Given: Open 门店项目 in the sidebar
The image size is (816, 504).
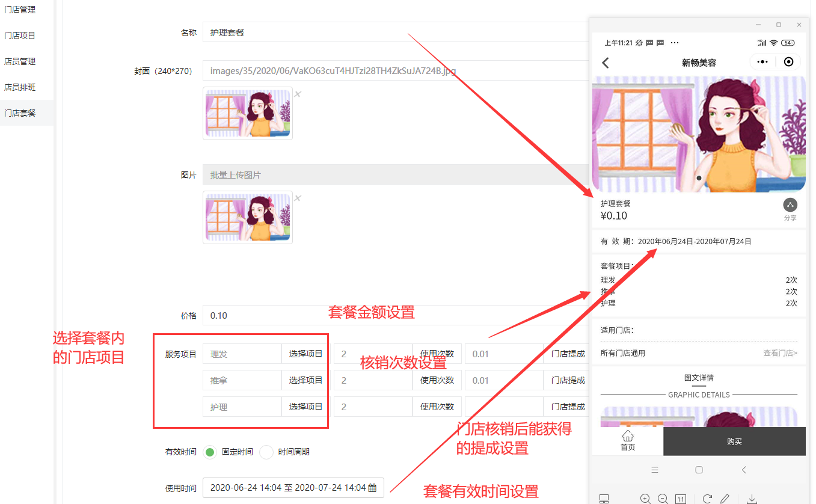Looking at the screenshot, I should pyautogui.click(x=20, y=35).
